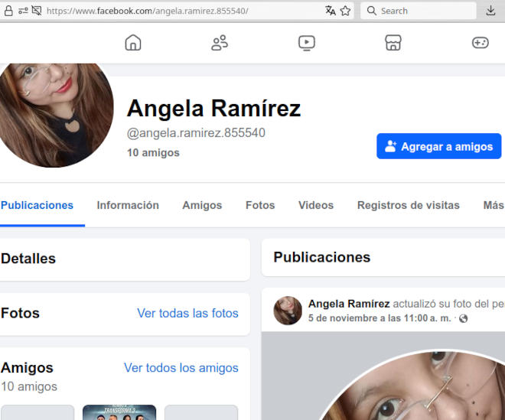This screenshot has height=420, width=505.
Task: Switch to the Amigos tab
Action: (x=202, y=205)
